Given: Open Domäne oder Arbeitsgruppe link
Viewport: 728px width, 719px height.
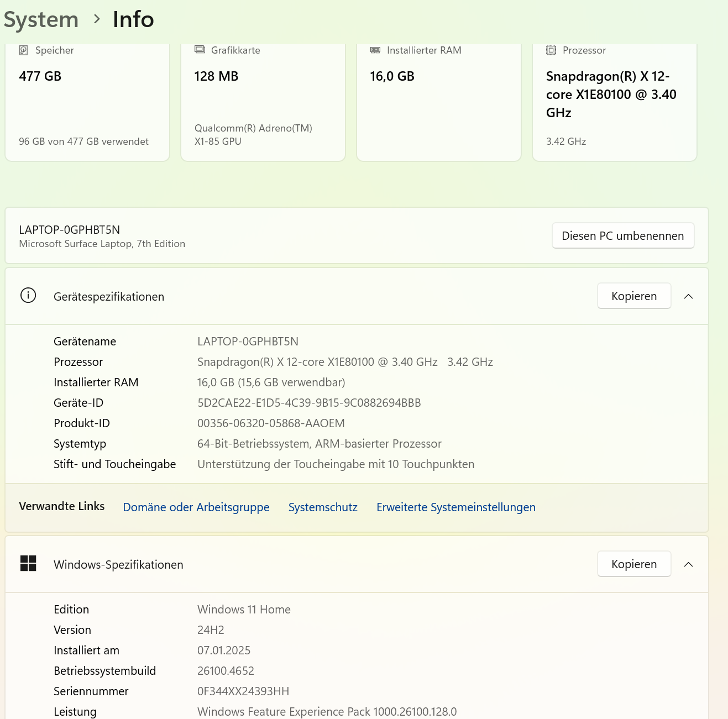Looking at the screenshot, I should [196, 507].
